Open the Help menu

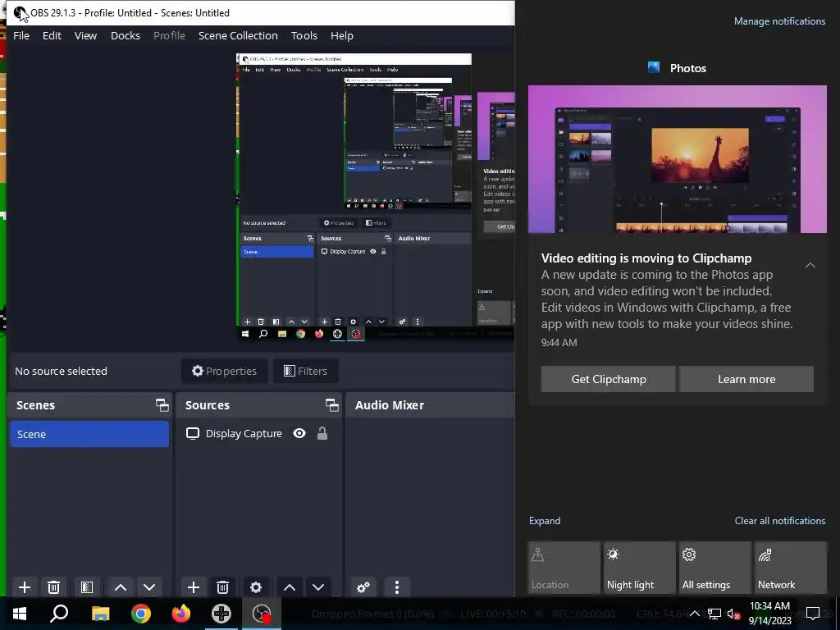click(342, 35)
